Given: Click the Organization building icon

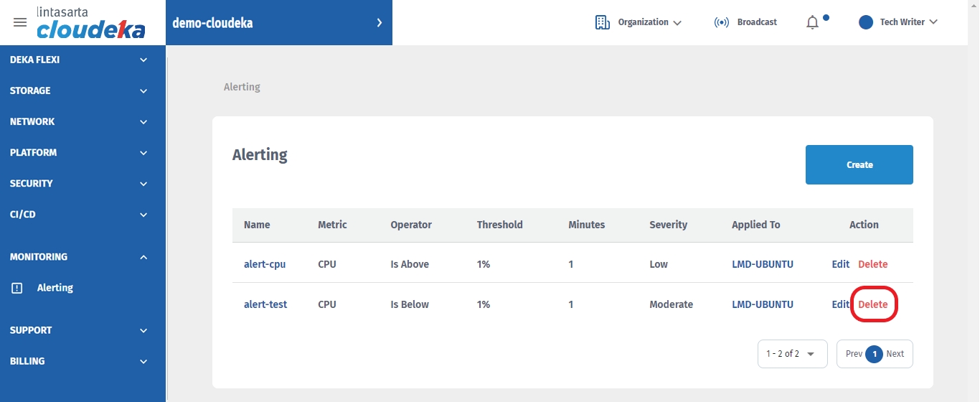Looking at the screenshot, I should click(602, 22).
